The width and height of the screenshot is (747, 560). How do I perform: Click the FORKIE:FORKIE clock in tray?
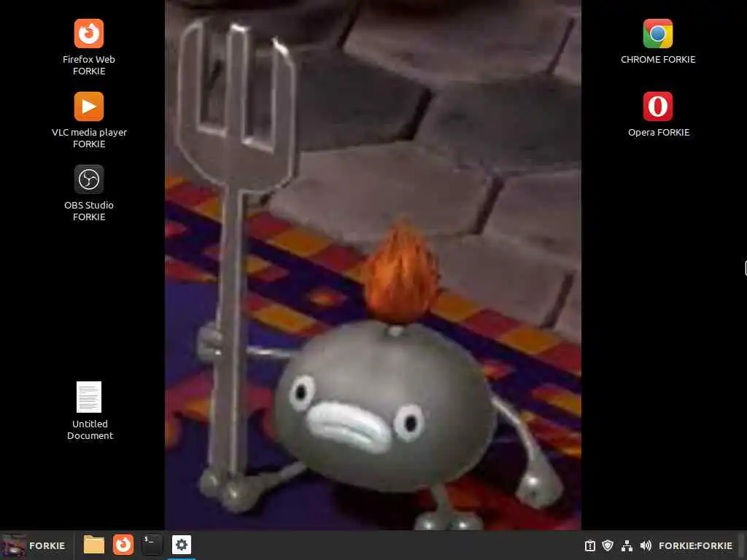(695, 545)
